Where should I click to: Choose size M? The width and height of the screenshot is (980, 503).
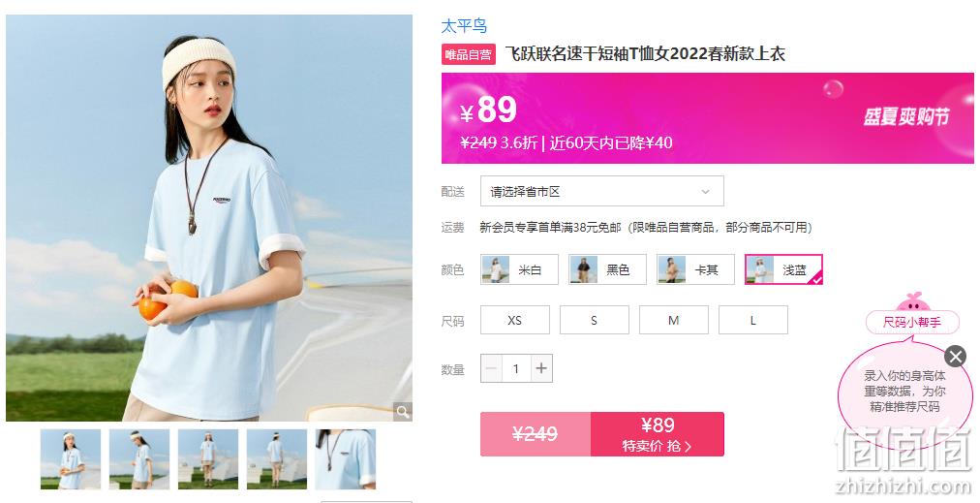674,321
